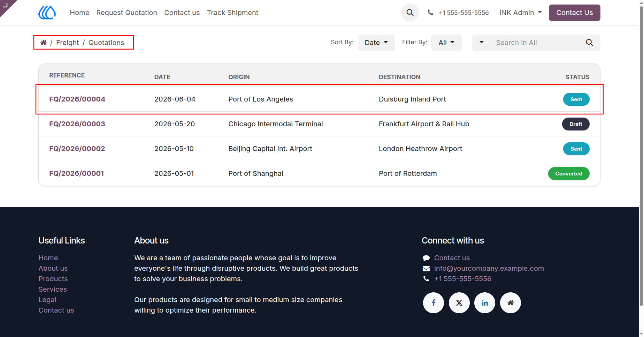Open Contact us in the top menu
This screenshot has width=644, height=337.
(x=182, y=13)
